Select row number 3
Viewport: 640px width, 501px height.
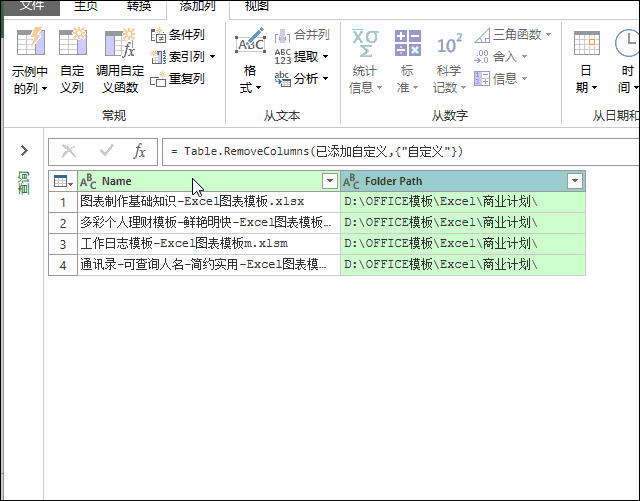[x=63, y=244]
